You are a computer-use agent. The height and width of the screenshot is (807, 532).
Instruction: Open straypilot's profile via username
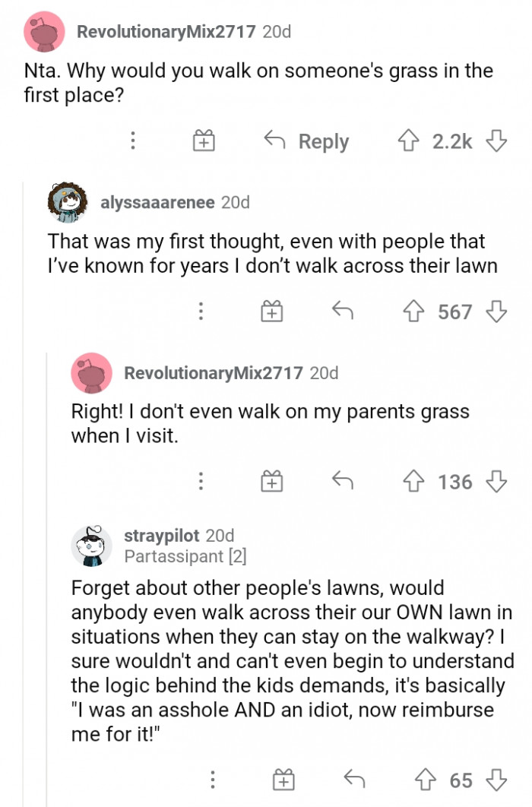(162, 536)
